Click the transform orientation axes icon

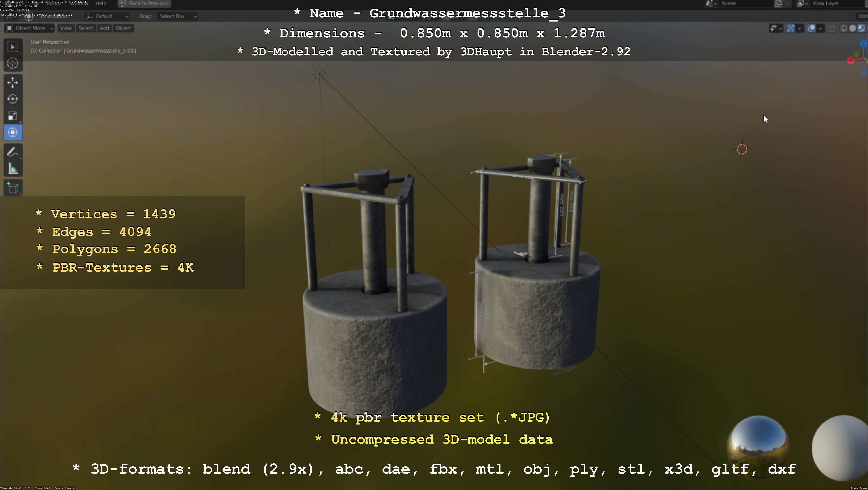(89, 16)
